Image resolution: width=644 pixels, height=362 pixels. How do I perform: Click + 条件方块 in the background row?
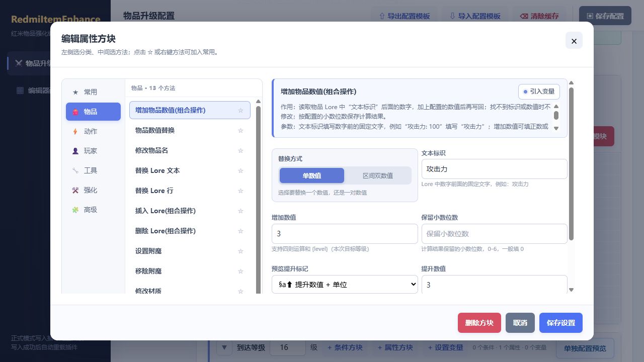click(345, 347)
